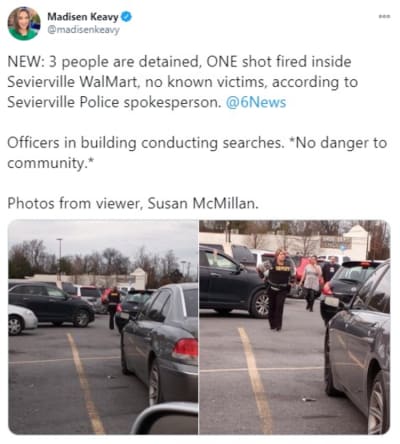Click the blue verified badge next to the name

click(126, 16)
